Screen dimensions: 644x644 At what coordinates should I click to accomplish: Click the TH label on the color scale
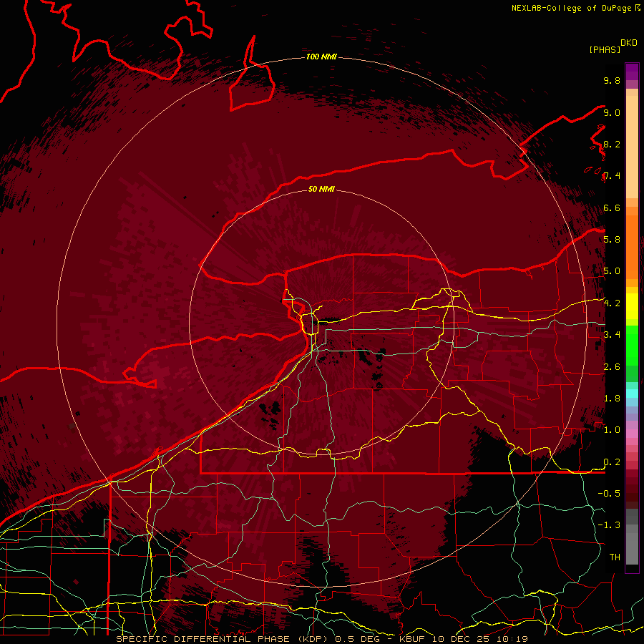coord(615,557)
